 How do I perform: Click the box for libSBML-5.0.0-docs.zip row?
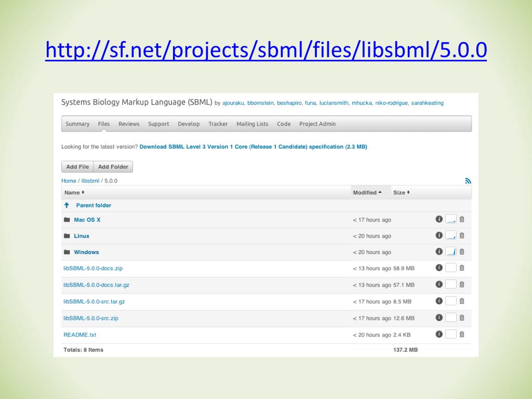coord(450,268)
